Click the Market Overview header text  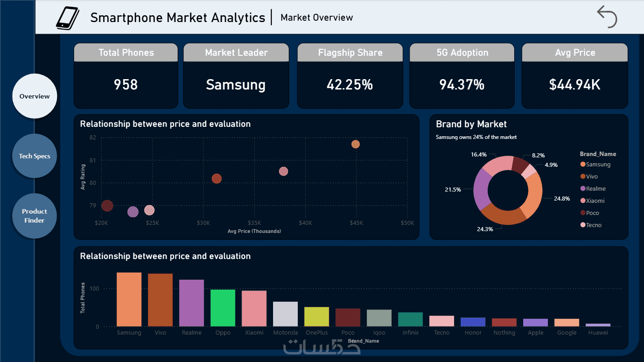pos(317,18)
